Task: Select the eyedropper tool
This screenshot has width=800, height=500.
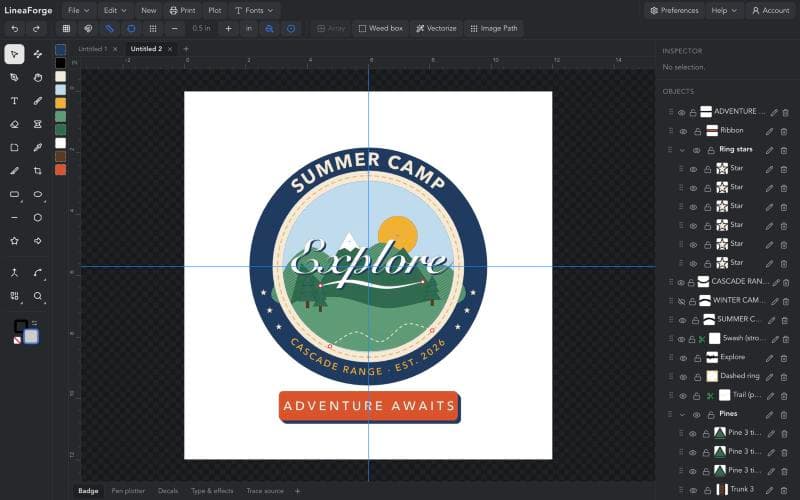Action: coord(38,147)
